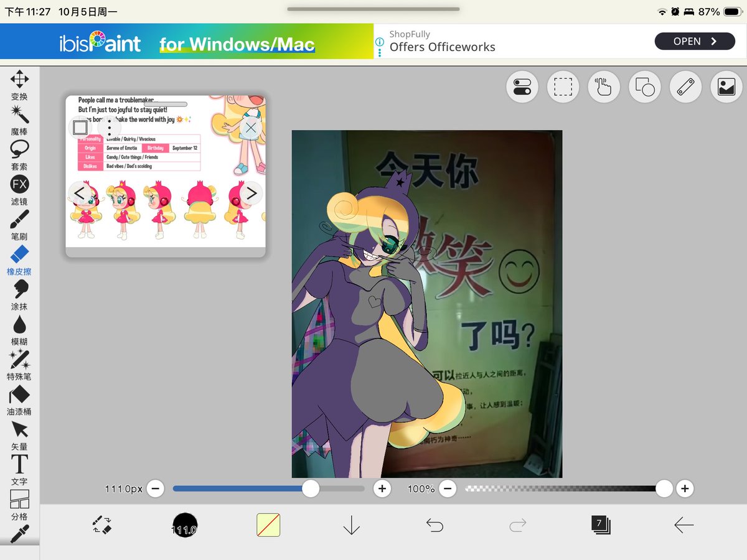Tap the down arrow to hide toolbar

(x=352, y=525)
